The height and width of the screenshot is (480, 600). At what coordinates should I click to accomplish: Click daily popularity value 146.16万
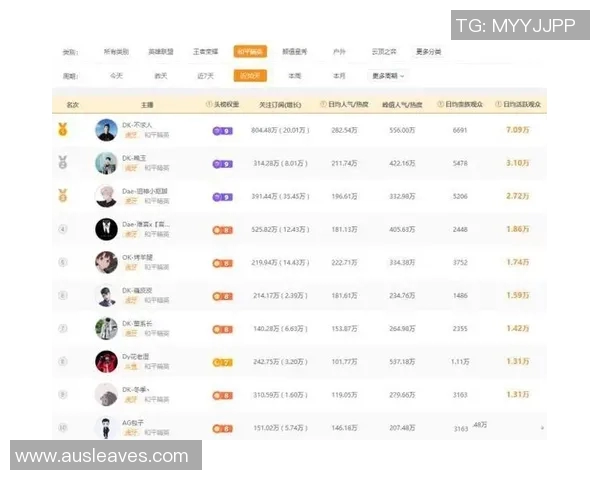[x=344, y=428]
